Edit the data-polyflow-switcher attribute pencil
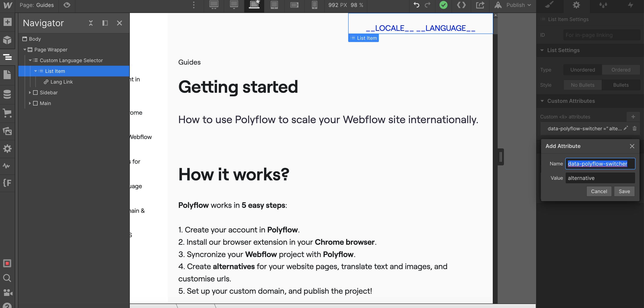Viewport: 644px width, 308px height. click(x=626, y=128)
